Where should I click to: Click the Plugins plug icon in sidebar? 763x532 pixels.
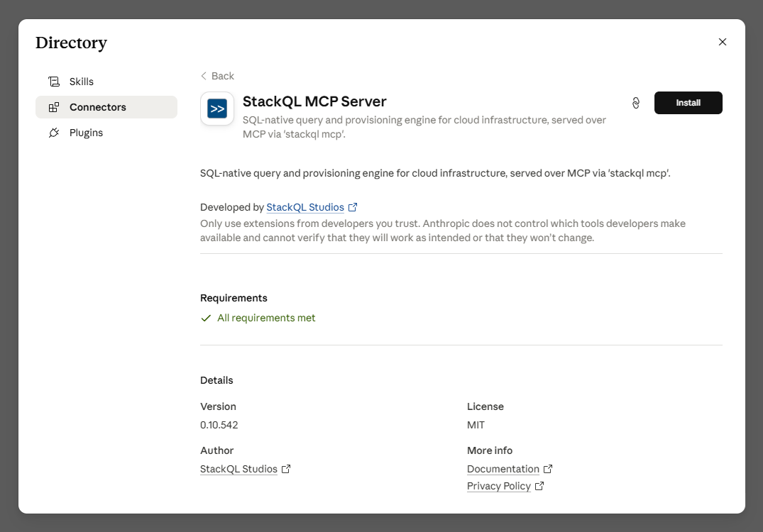(x=54, y=133)
